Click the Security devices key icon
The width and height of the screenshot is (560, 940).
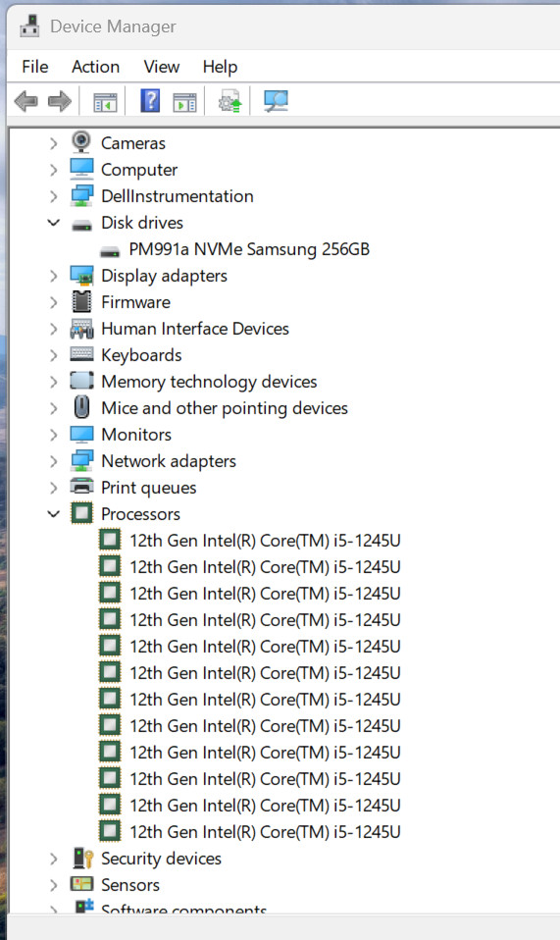tap(82, 858)
